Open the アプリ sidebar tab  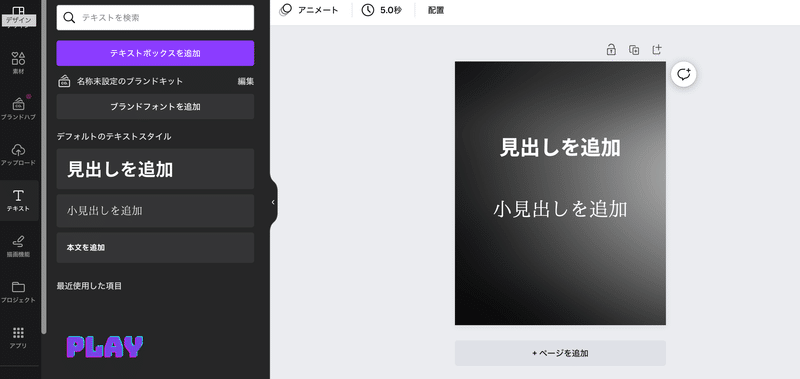pyautogui.click(x=18, y=337)
